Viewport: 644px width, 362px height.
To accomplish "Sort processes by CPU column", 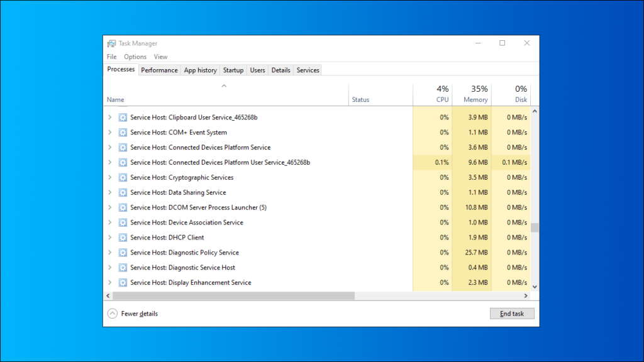I will tap(433, 96).
